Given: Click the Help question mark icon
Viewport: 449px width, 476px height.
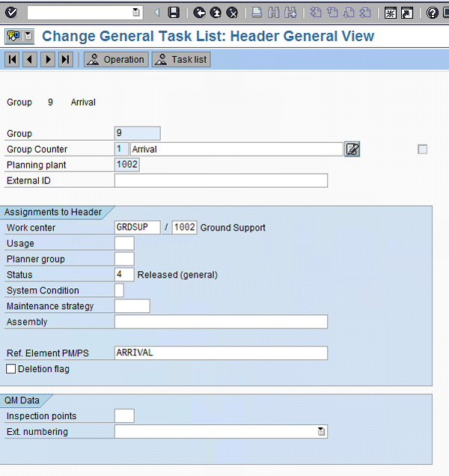Looking at the screenshot, I should pos(432,13).
